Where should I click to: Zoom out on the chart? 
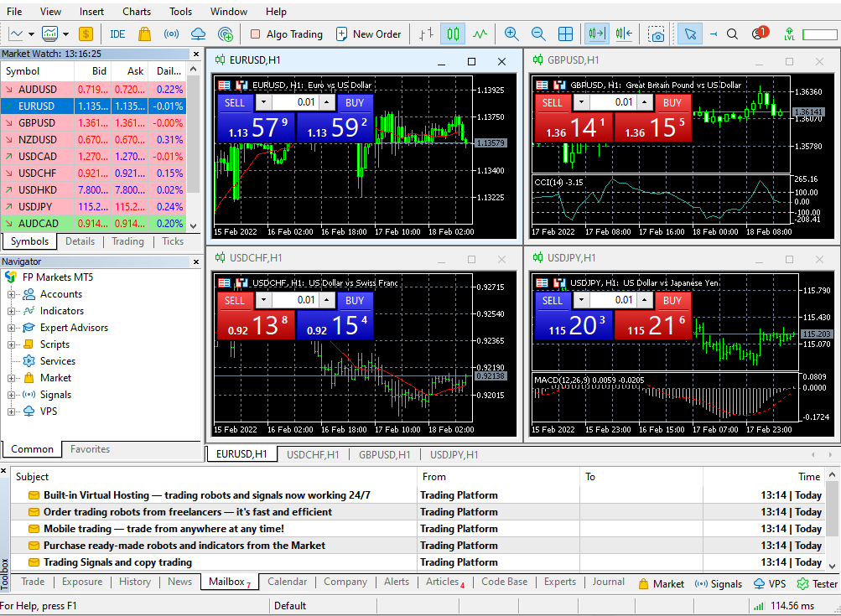(538, 34)
